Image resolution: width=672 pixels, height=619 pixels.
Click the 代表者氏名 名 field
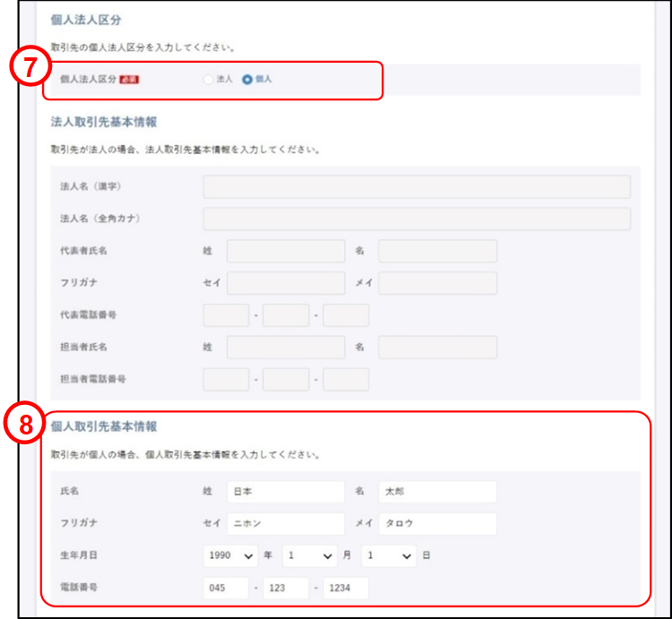tap(437, 251)
